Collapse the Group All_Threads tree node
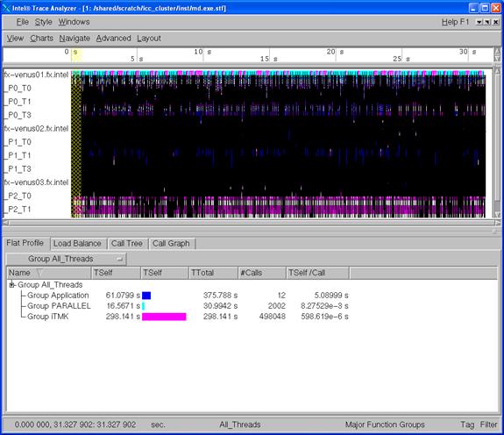This screenshot has width=504, height=435. 12,285
